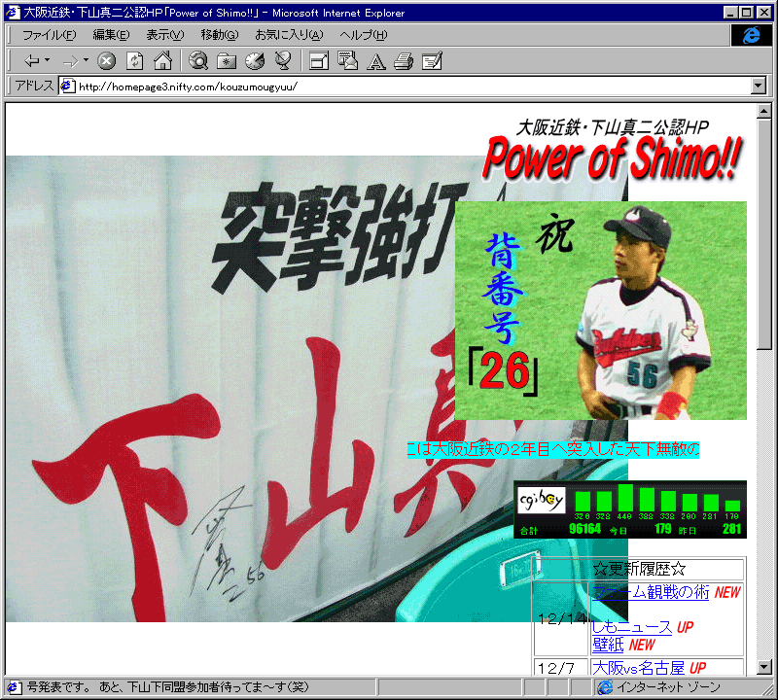Click the Internet Explorer logo throbber
This screenshot has height=700, width=778.
click(751, 35)
